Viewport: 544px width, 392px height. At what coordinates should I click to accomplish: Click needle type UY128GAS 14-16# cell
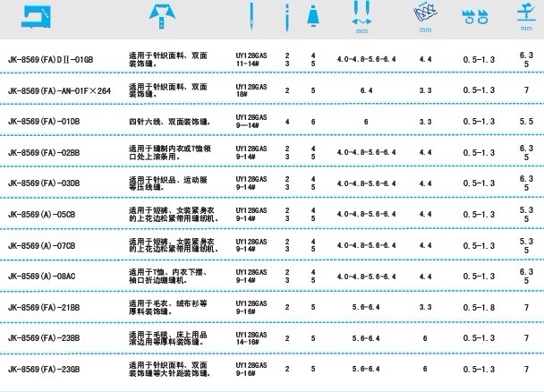click(251, 338)
